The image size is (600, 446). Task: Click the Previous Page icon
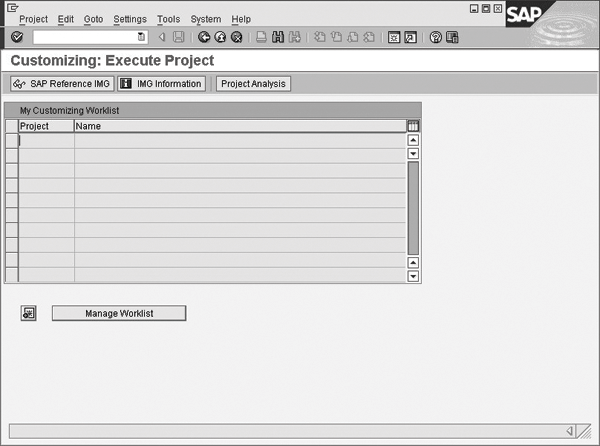click(x=336, y=37)
